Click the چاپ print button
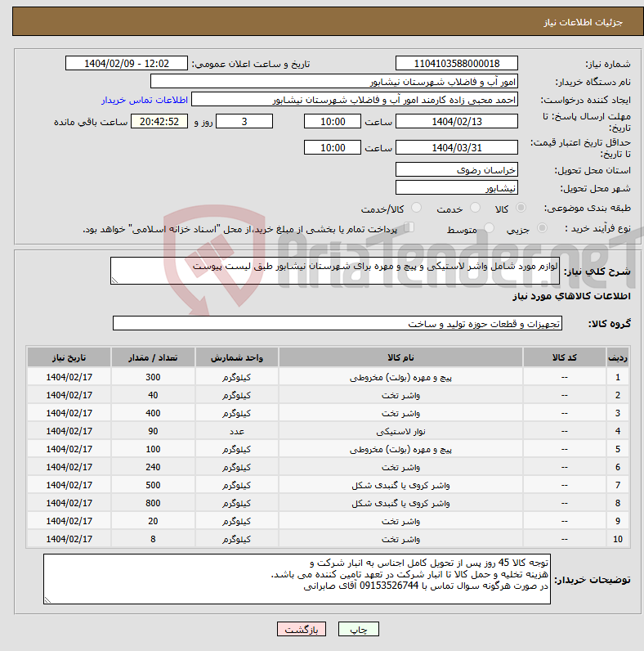644x651 pixels. [359, 629]
